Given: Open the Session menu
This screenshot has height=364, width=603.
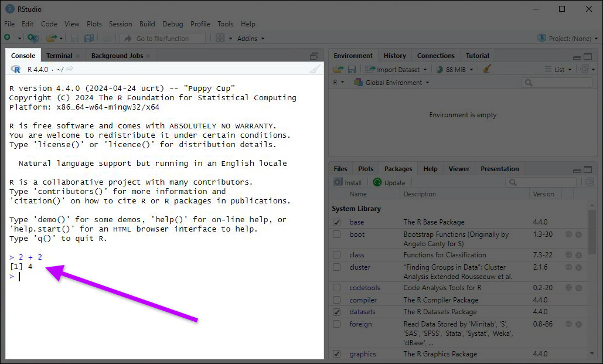Looking at the screenshot, I should click(x=120, y=24).
